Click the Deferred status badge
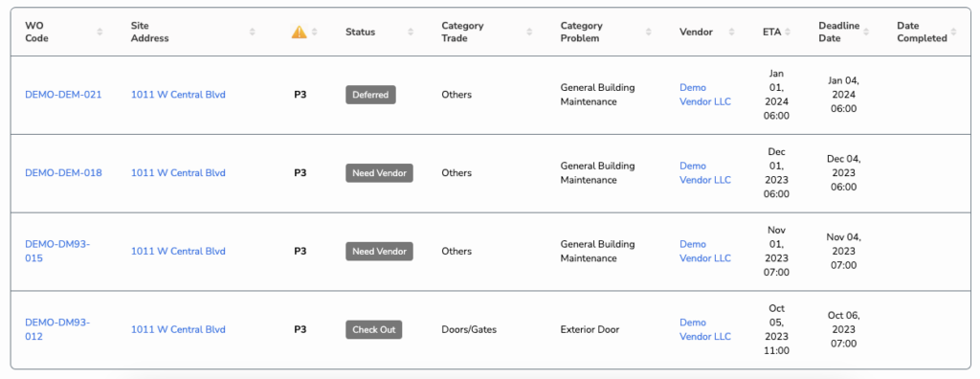Viewport: 980px width, 379px height. 370,95
